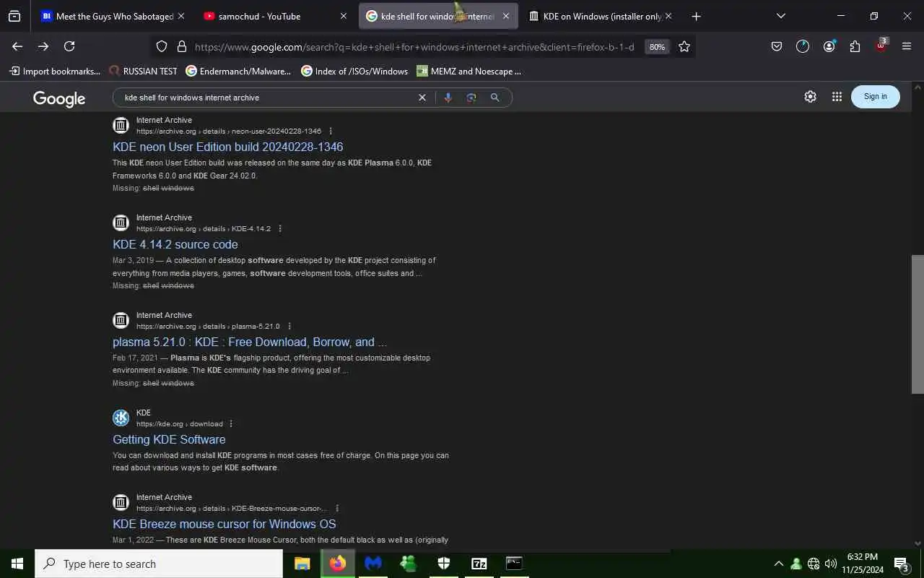Close the samochud YouTube tab
Image resolution: width=924 pixels, height=578 pixels.
tap(343, 16)
